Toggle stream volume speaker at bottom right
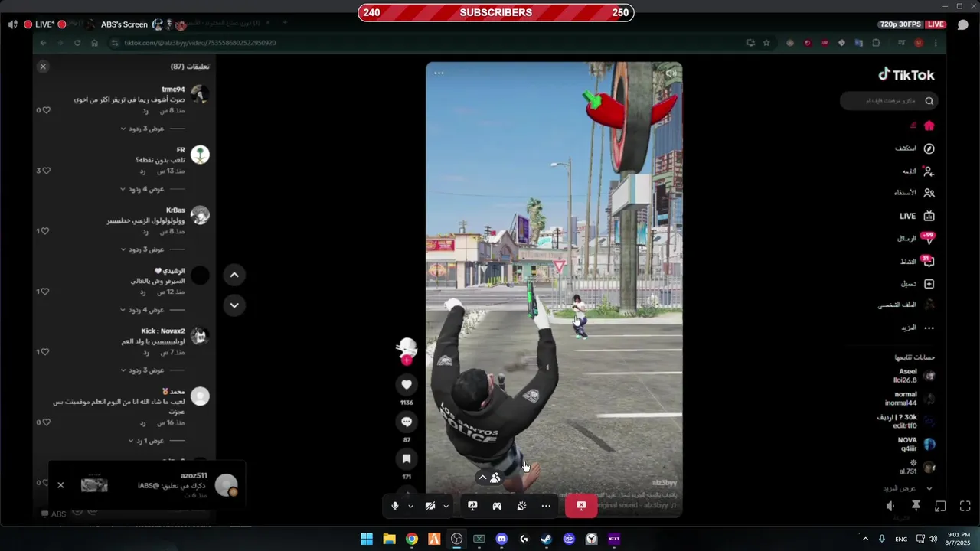980x551 pixels. click(x=890, y=506)
